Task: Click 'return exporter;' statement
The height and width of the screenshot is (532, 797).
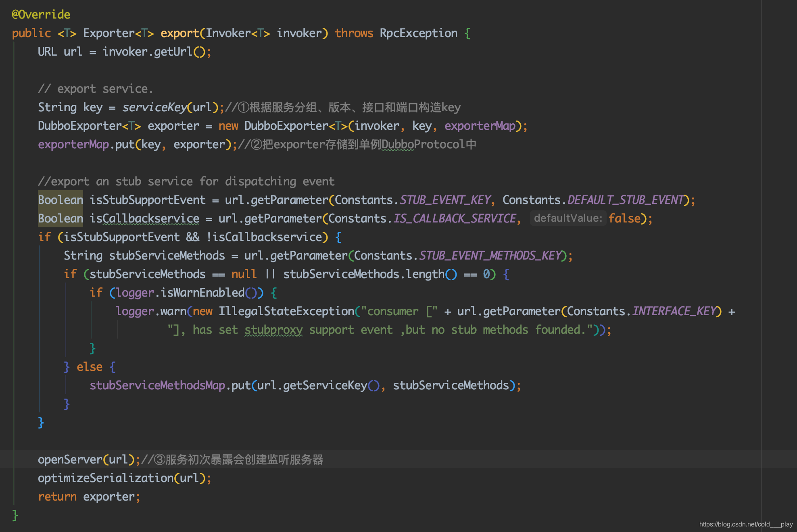Action: click(x=89, y=497)
